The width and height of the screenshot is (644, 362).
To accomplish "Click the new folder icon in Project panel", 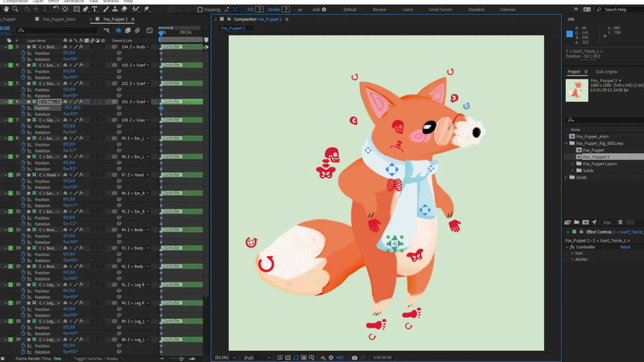I will [577, 222].
